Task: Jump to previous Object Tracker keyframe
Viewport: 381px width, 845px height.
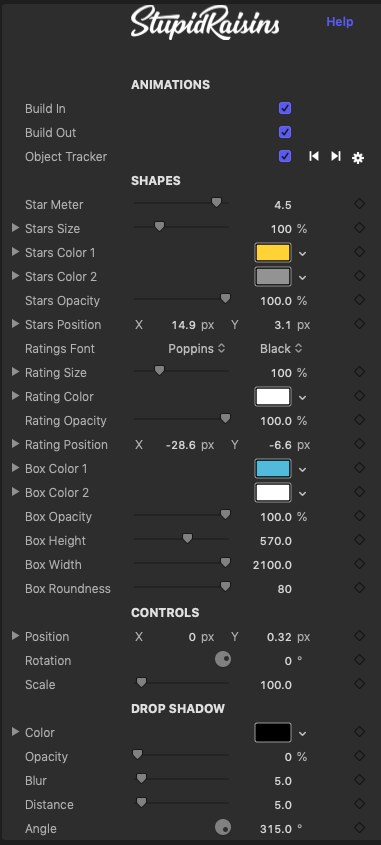Action: tap(314, 156)
